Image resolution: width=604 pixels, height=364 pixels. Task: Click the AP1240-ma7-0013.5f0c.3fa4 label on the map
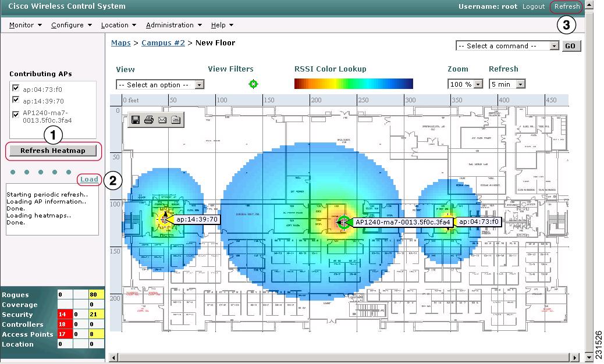(403, 222)
